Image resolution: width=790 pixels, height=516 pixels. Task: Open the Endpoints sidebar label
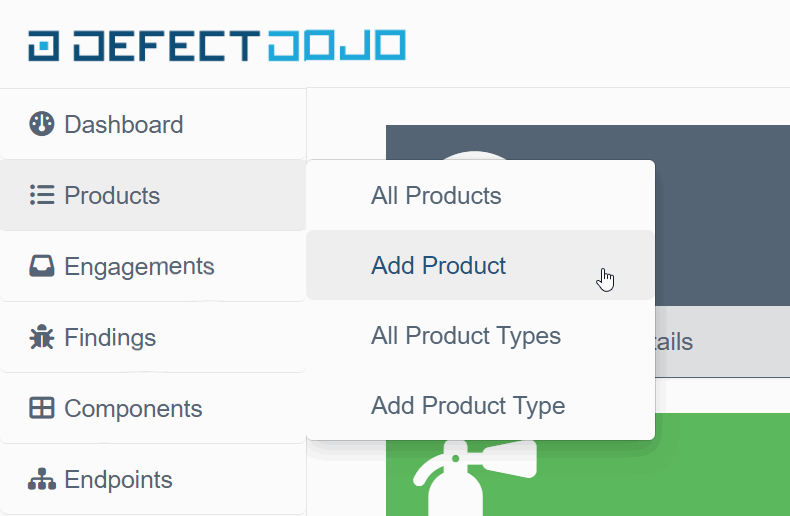point(118,480)
